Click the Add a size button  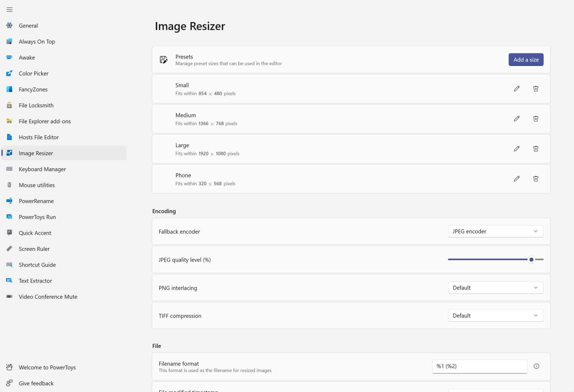[526, 60]
